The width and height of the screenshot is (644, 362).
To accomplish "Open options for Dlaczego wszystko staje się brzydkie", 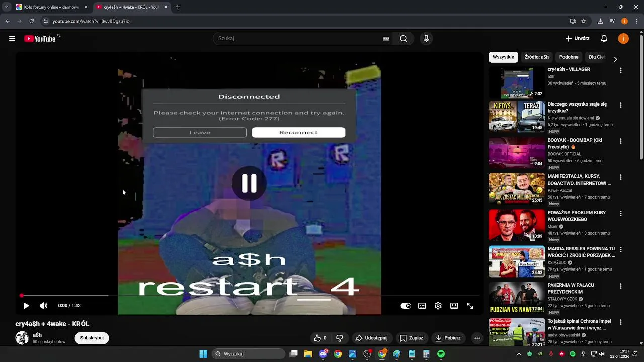I will (x=620, y=105).
